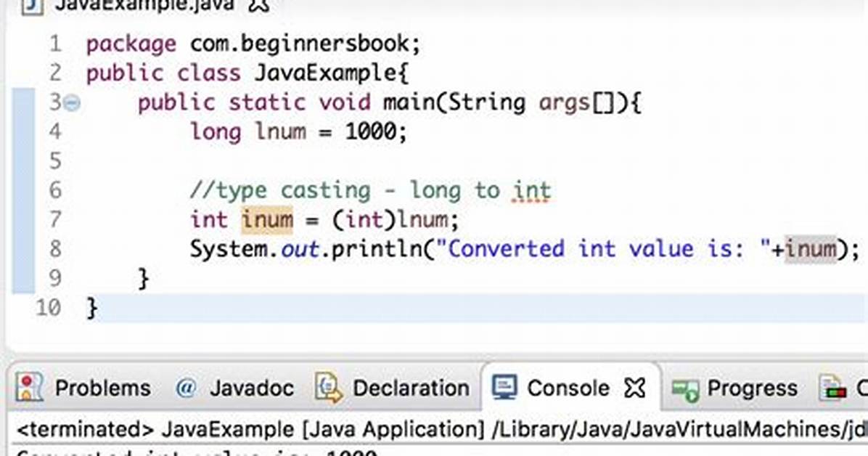
Task: Click the closing brace on line 9
Action: 144,279
